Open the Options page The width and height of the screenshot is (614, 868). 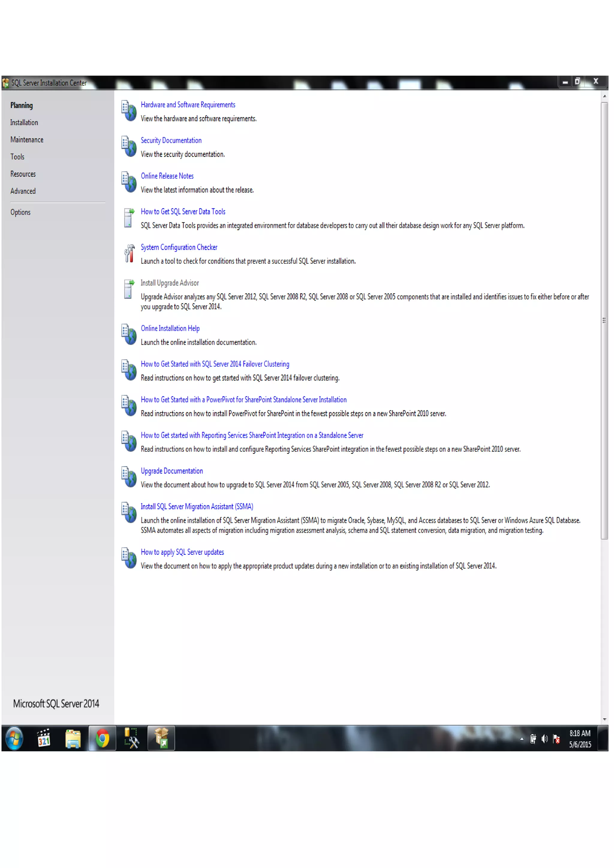point(20,213)
